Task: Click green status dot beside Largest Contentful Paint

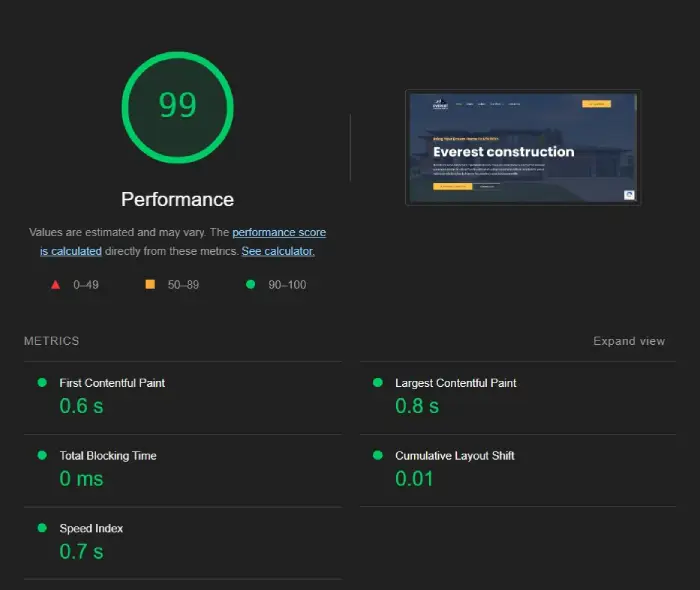Action: pyautogui.click(x=377, y=382)
